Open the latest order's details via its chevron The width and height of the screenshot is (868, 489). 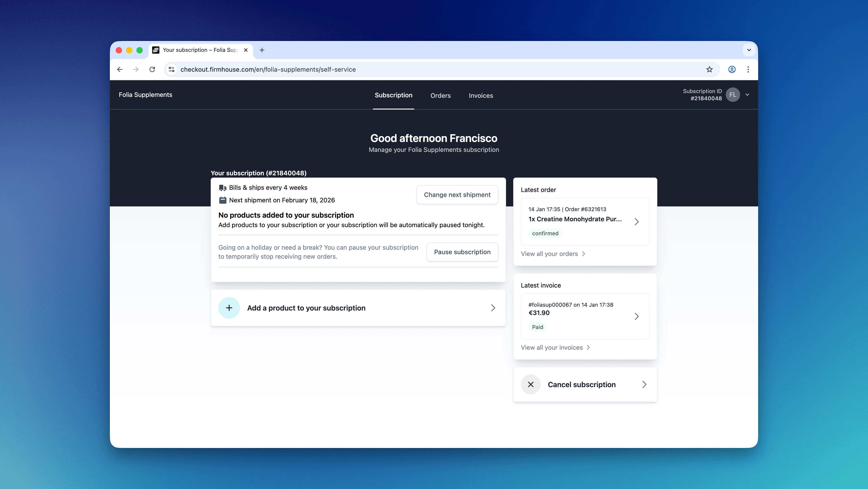pyautogui.click(x=637, y=222)
